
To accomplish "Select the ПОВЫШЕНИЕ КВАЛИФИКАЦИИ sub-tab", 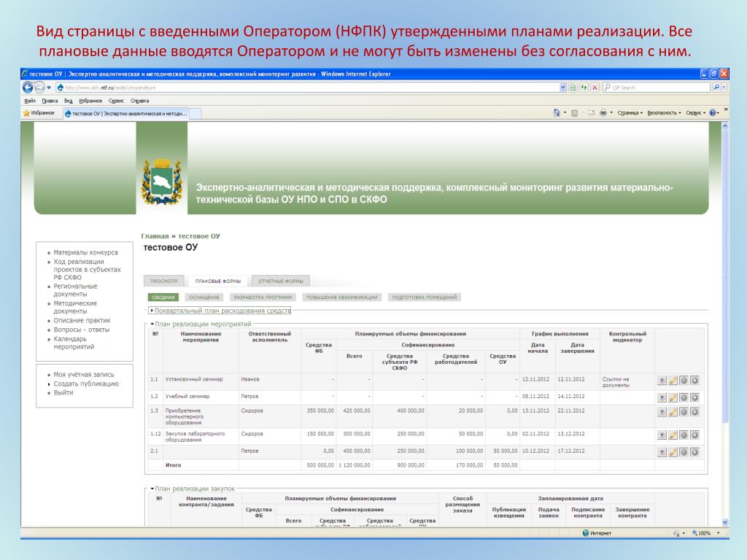I will click(x=341, y=297).
